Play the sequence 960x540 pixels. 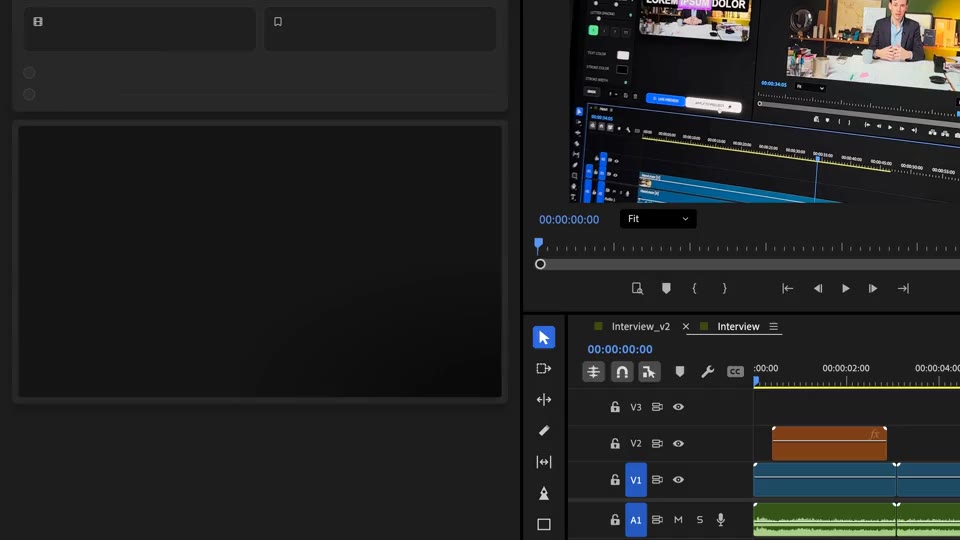click(x=846, y=288)
